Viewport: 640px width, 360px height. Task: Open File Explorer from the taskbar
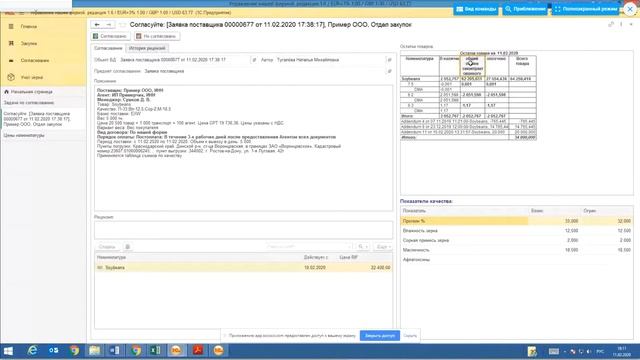(95, 351)
